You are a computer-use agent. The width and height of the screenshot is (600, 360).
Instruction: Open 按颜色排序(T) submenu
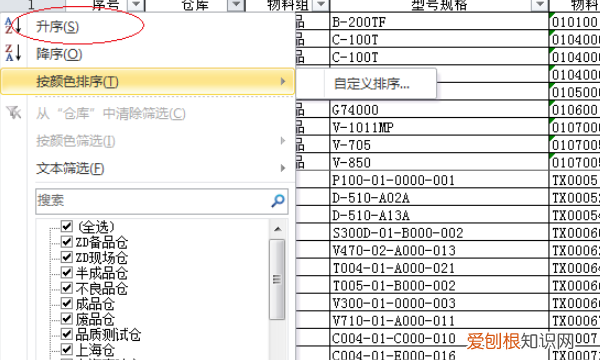point(148,81)
